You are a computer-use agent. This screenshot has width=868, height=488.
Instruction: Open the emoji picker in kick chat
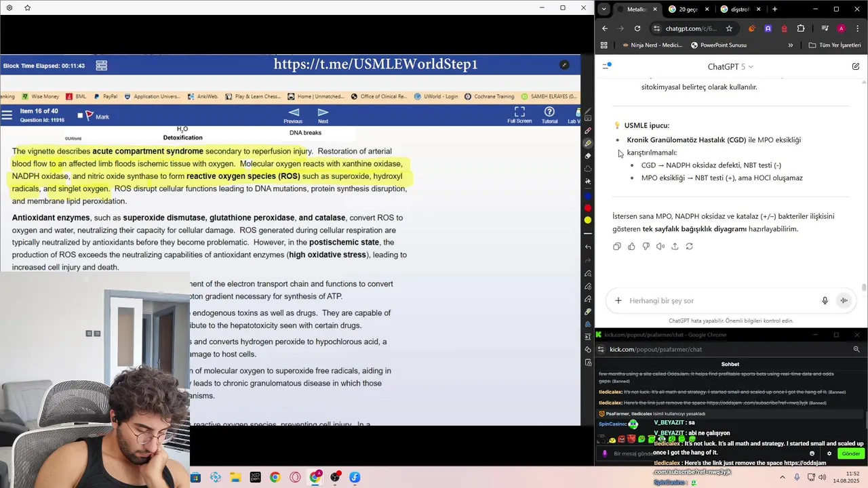point(812,453)
